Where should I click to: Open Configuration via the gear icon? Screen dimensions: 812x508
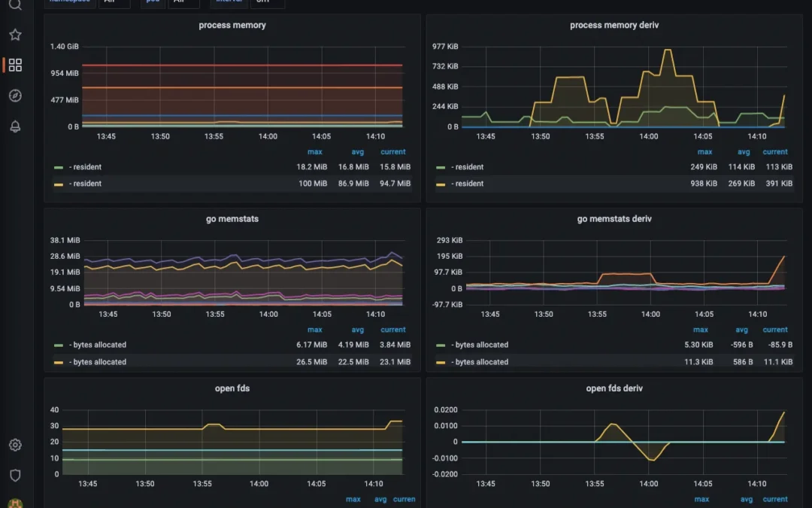pos(15,445)
